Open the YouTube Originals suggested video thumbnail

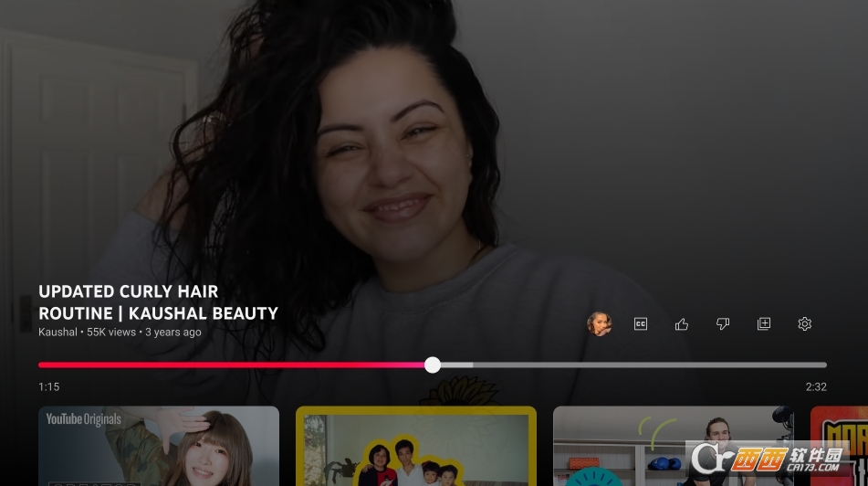(x=159, y=448)
